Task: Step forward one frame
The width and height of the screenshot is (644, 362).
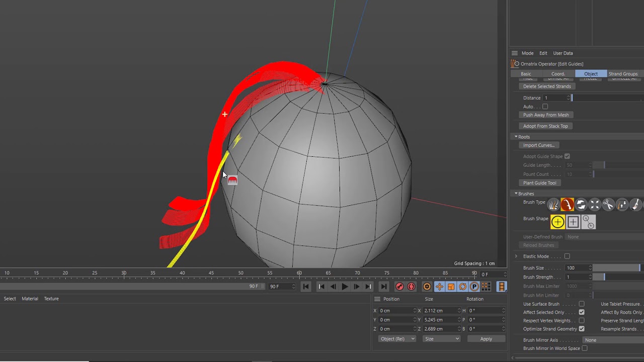Action: pos(357,287)
